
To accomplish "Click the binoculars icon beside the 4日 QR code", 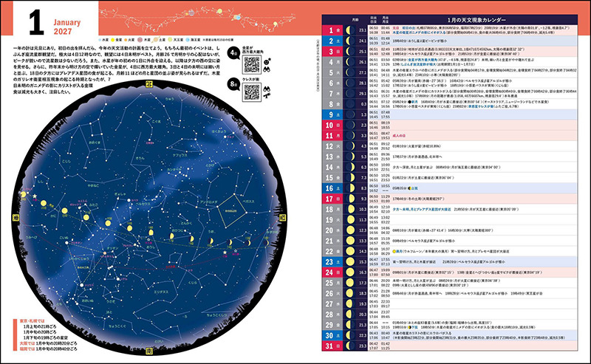I will tap(267, 69).
